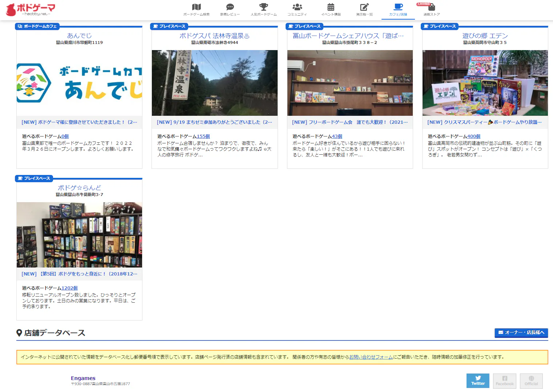Open the online store shopping bag icon
The image size is (553, 392).
coord(432,7)
